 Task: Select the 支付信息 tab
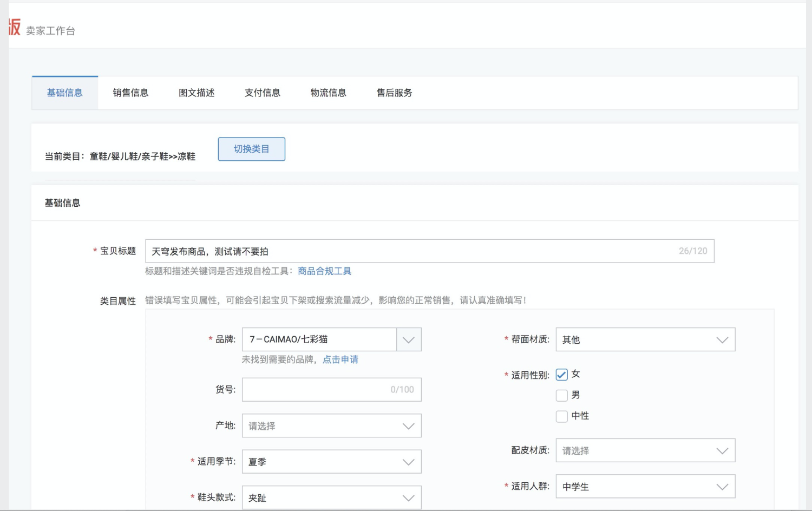click(262, 93)
